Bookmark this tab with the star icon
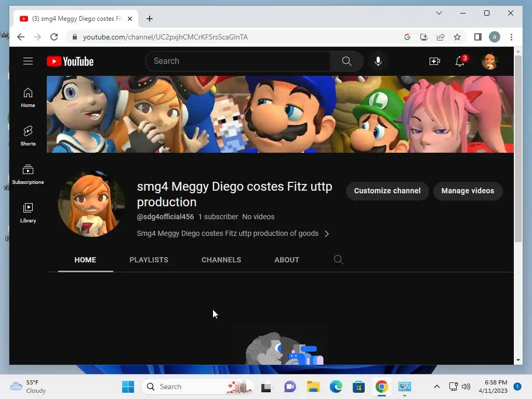Screen dimensions: 532x399 (x=457, y=37)
